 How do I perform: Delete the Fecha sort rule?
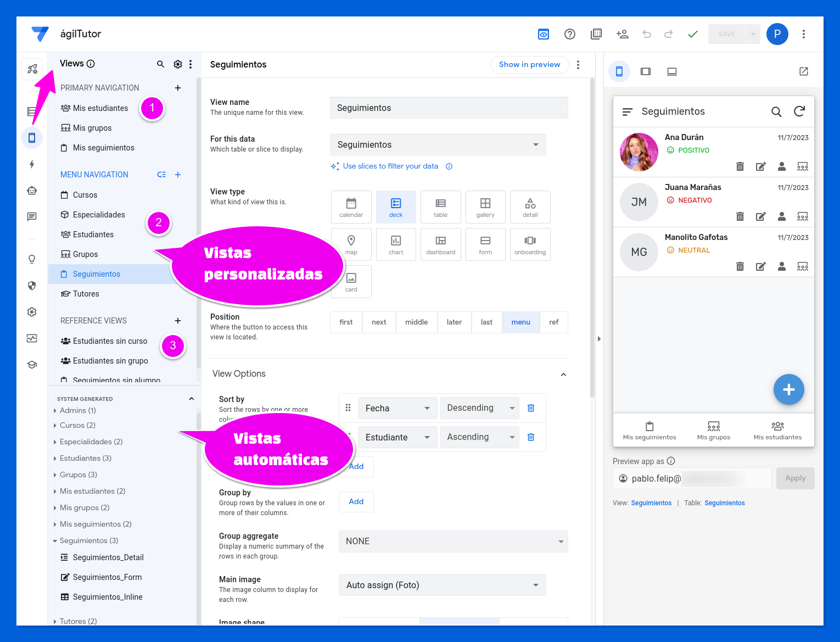pos(531,408)
